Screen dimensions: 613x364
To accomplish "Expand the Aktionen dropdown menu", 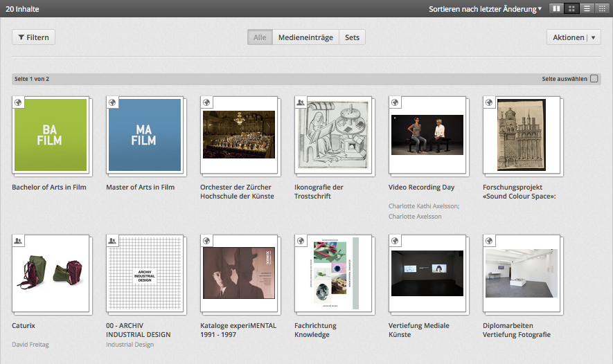I will [574, 37].
